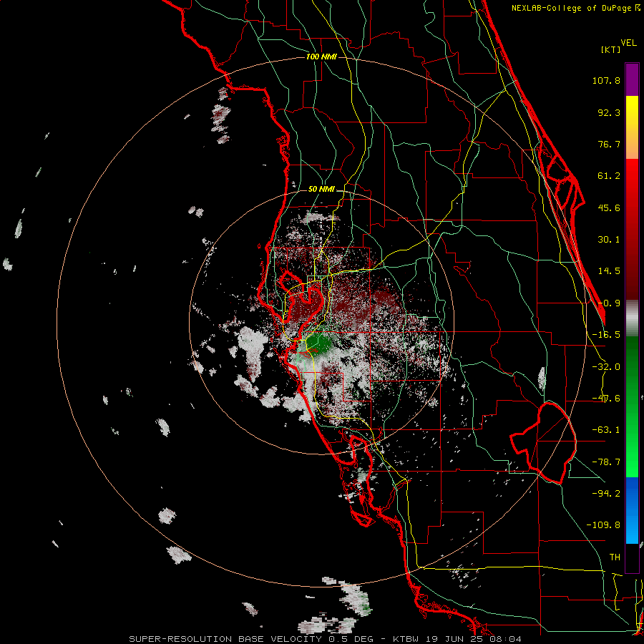Select the -109.8 velocity scale value
This screenshot has height=644, width=644.
tap(603, 525)
